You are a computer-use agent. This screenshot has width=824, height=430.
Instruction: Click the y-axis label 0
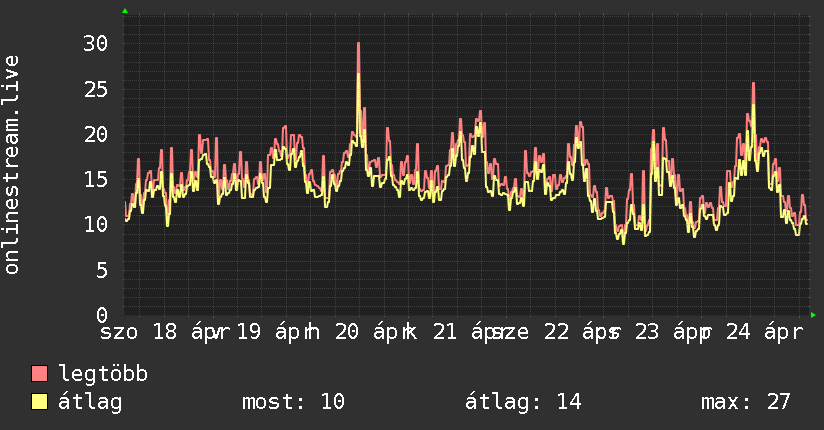[x=102, y=315]
